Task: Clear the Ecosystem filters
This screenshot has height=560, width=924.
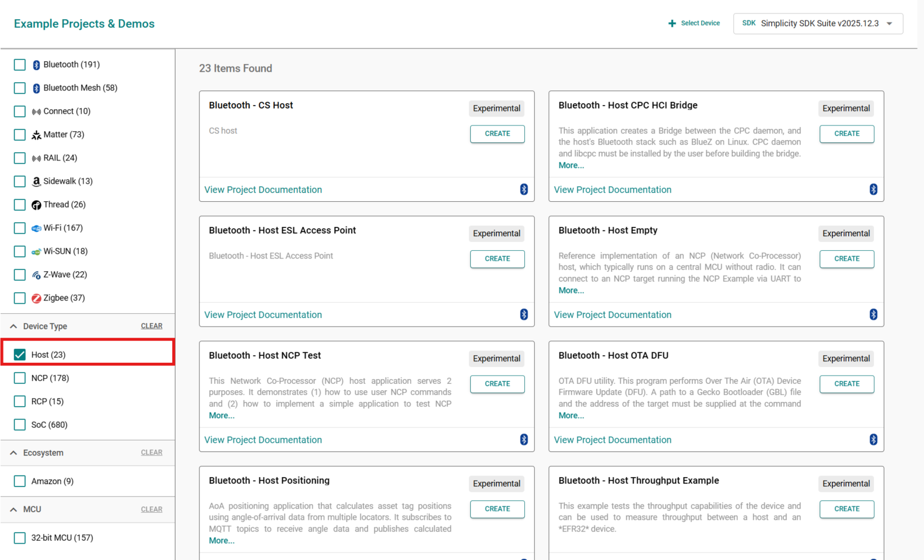Action: tap(152, 453)
